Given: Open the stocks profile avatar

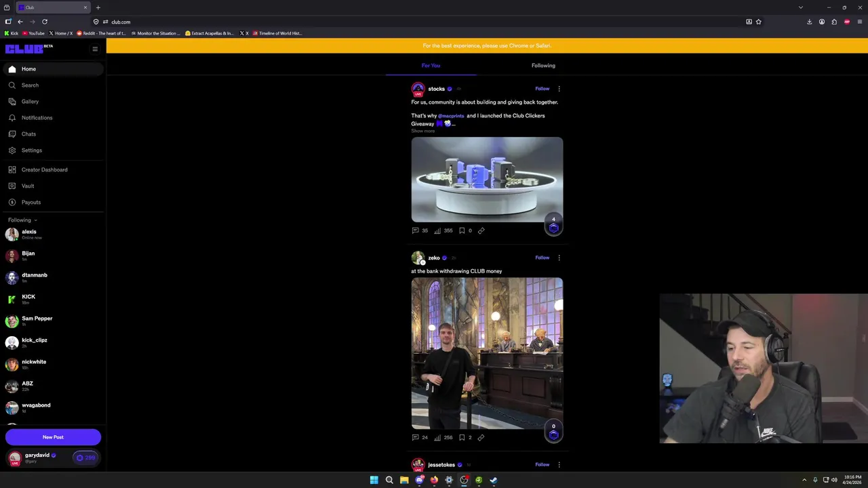Looking at the screenshot, I should point(418,89).
